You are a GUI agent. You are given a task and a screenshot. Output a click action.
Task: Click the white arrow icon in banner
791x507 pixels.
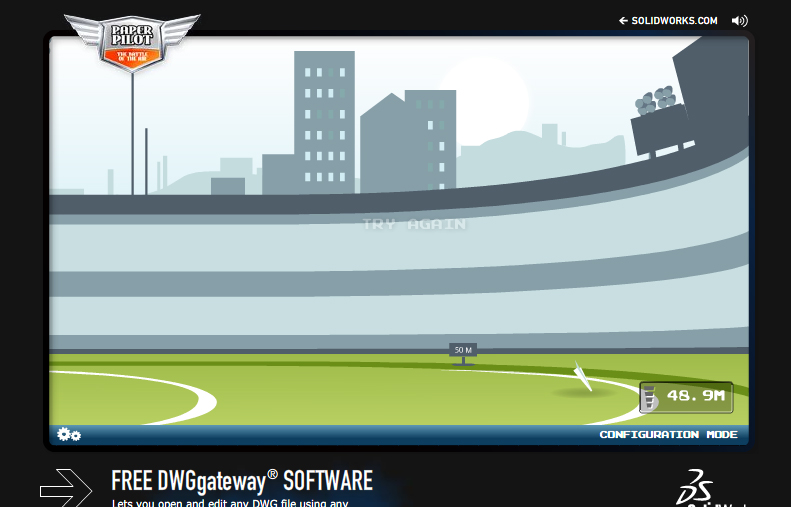pos(66,487)
